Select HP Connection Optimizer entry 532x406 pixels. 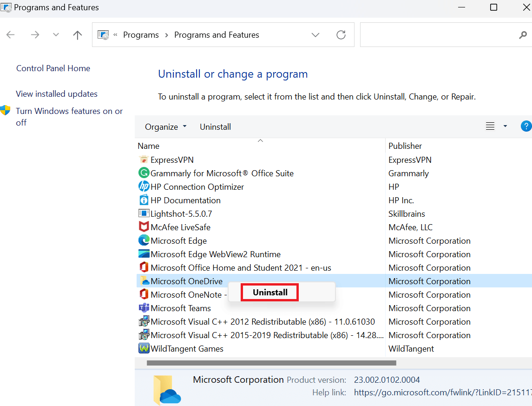tap(197, 186)
